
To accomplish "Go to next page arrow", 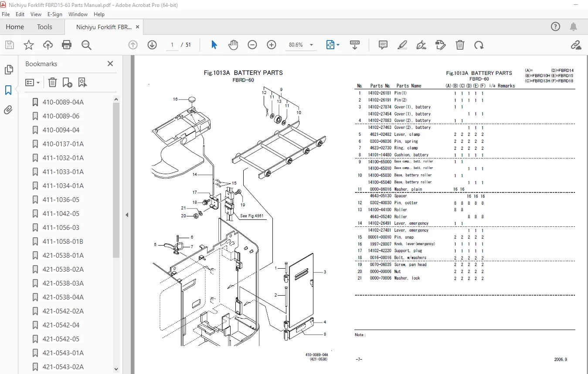I will click(152, 45).
